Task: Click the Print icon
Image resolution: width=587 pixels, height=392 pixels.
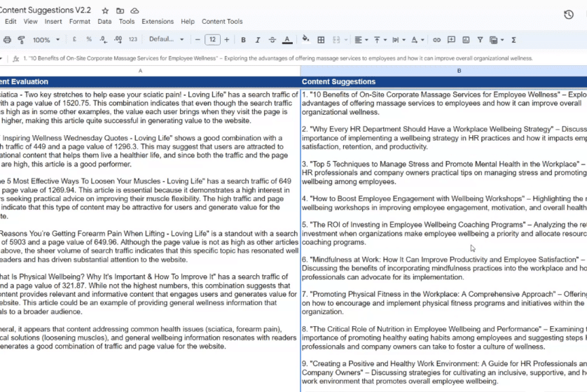Action: point(7,40)
